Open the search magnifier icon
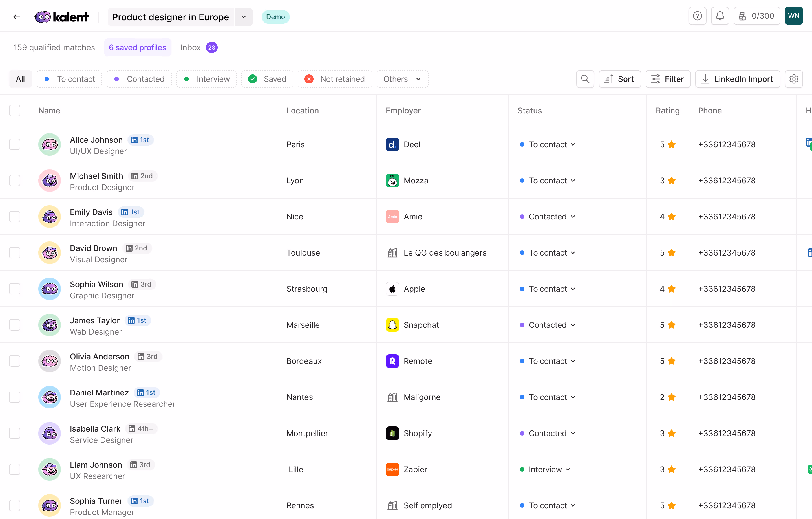 coord(585,79)
